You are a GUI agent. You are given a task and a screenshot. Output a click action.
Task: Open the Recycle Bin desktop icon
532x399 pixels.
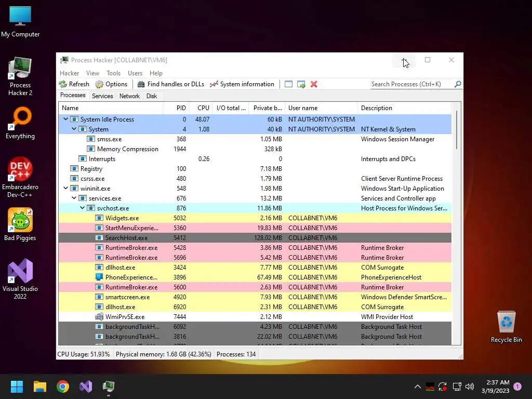506,327
